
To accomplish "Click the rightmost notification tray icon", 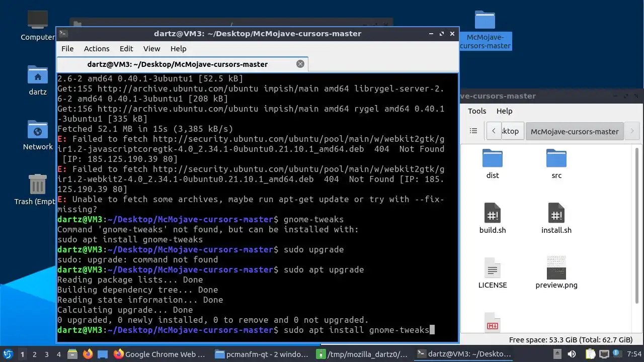I will 617,353.
